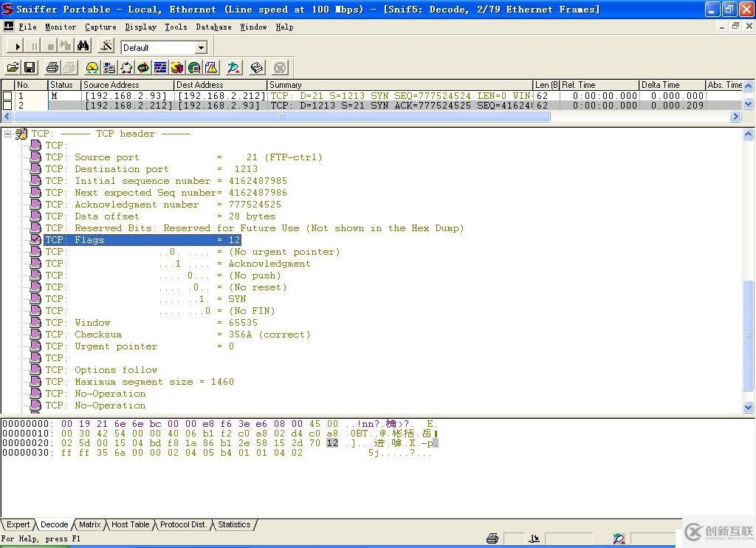Start packet capture with the play button

click(x=17, y=47)
